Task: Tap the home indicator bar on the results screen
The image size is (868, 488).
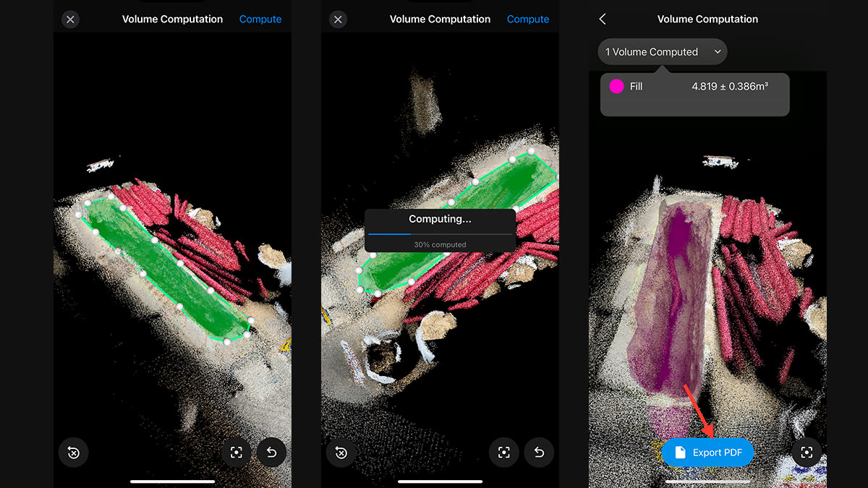Action: 707,480
